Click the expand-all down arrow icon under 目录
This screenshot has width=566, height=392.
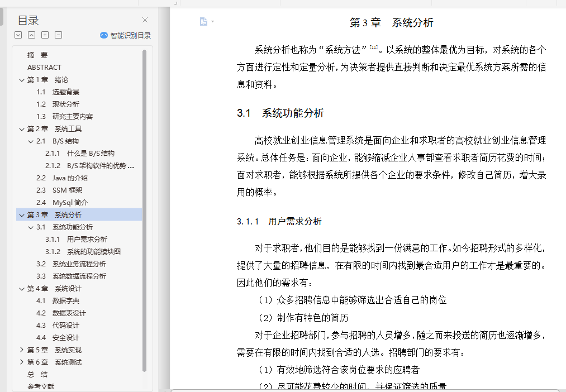click(x=18, y=35)
